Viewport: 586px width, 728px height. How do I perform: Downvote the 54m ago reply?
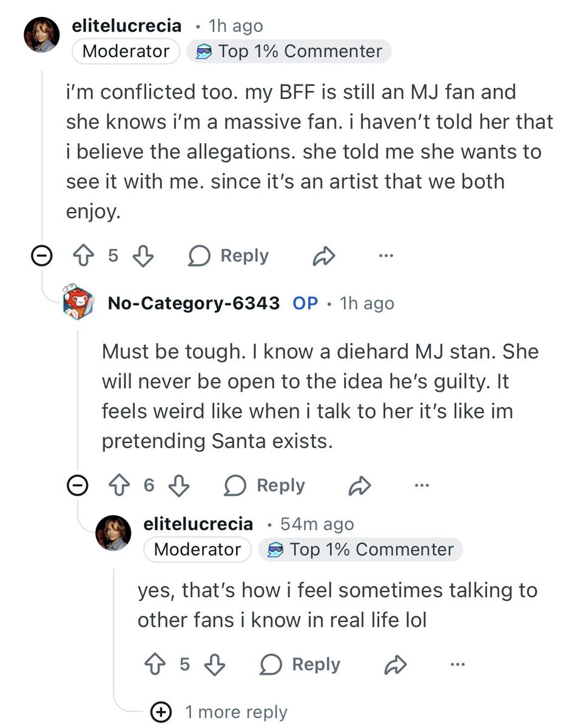(x=214, y=665)
